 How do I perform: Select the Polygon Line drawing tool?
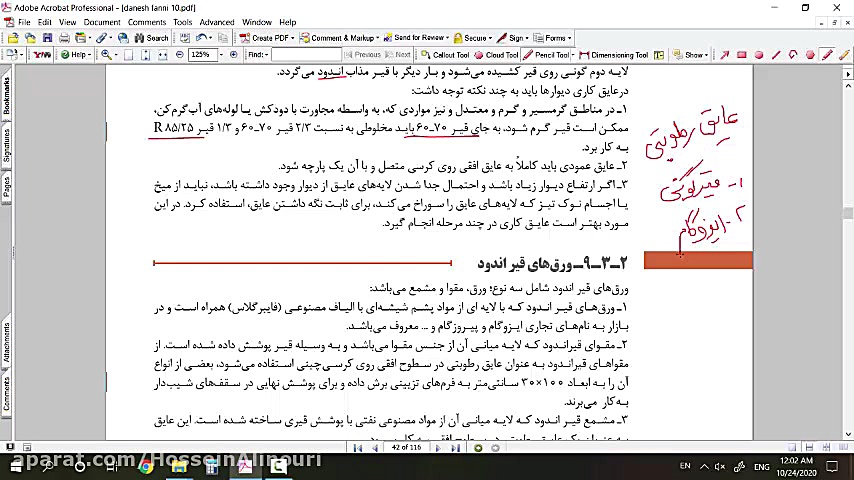pyautogui.click(x=793, y=54)
